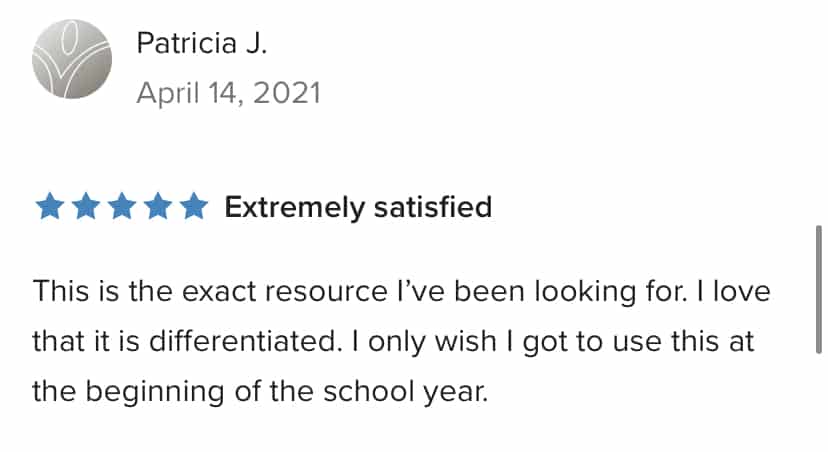Screen dimensions: 828x452
Task: Click the vertical scrollbar thumb on right
Action: click(818, 289)
